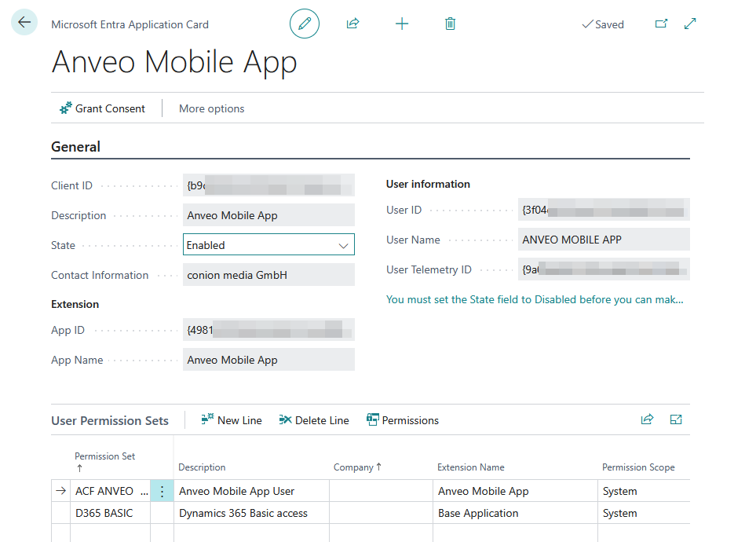Add a New Line to permission sets

coord(232,420)
